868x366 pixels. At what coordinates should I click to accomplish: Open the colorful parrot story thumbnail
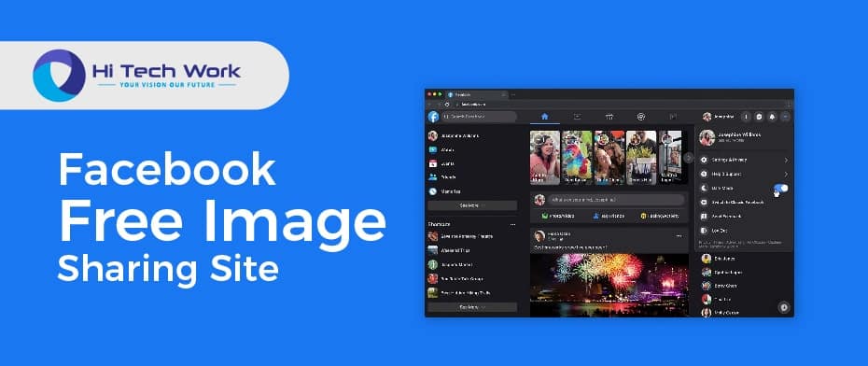(577, 157)
